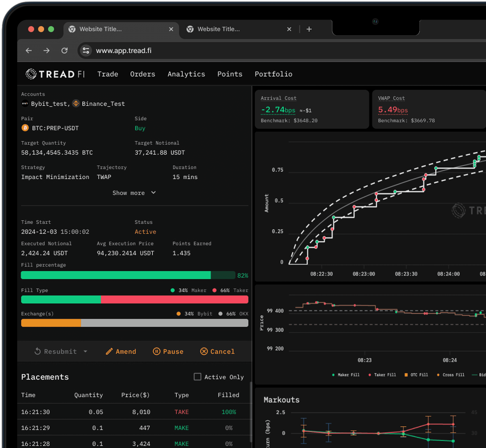Click the Fill percentage progress bar

pos(128,275)
